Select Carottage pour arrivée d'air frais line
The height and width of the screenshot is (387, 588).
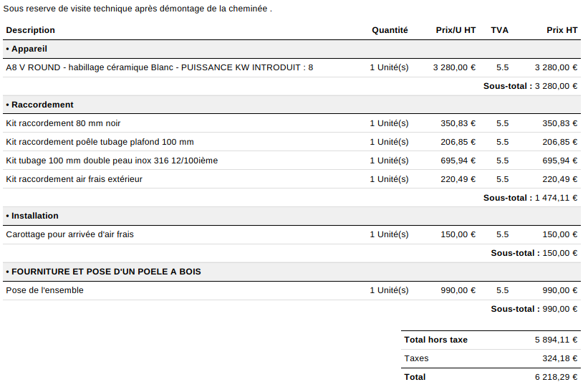coord(69,234)
